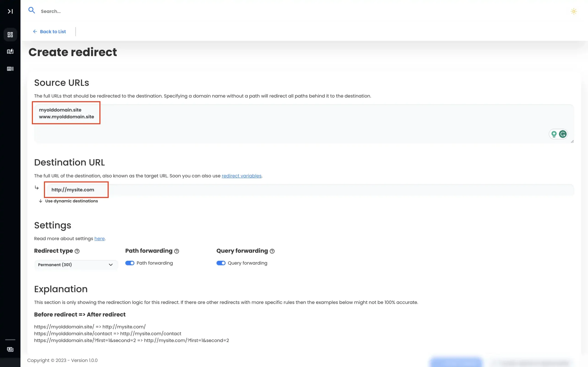Collapse the sidebar panel
588x367 pixels.
10,11
